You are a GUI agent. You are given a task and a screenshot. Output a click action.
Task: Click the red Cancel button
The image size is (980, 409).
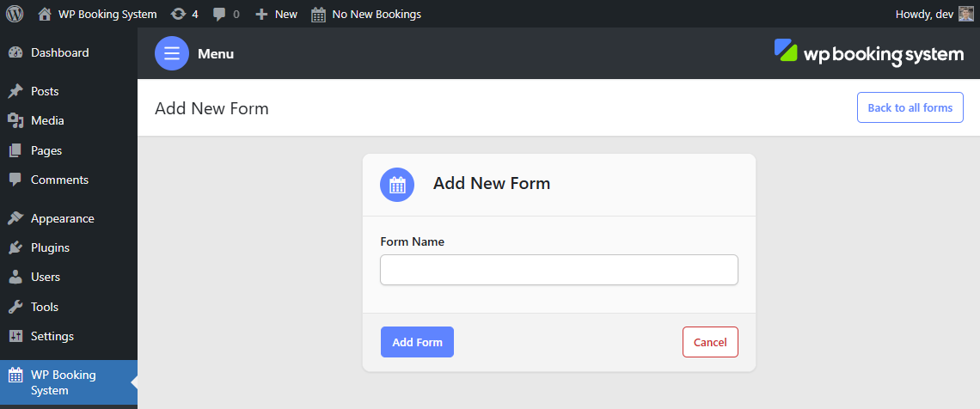coord(710,342)
